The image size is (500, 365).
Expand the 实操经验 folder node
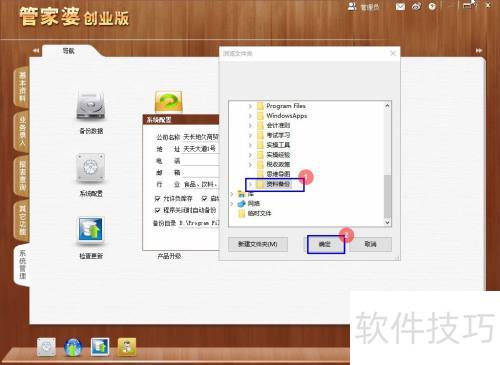pyautogui.click(x=250, y=155)
